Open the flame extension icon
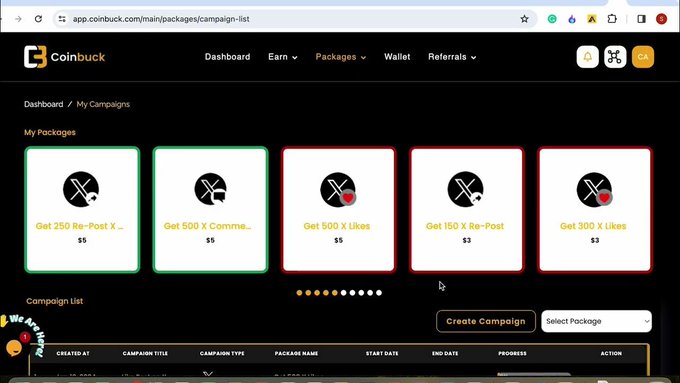The image size is (680, 383). coord(572,19)
